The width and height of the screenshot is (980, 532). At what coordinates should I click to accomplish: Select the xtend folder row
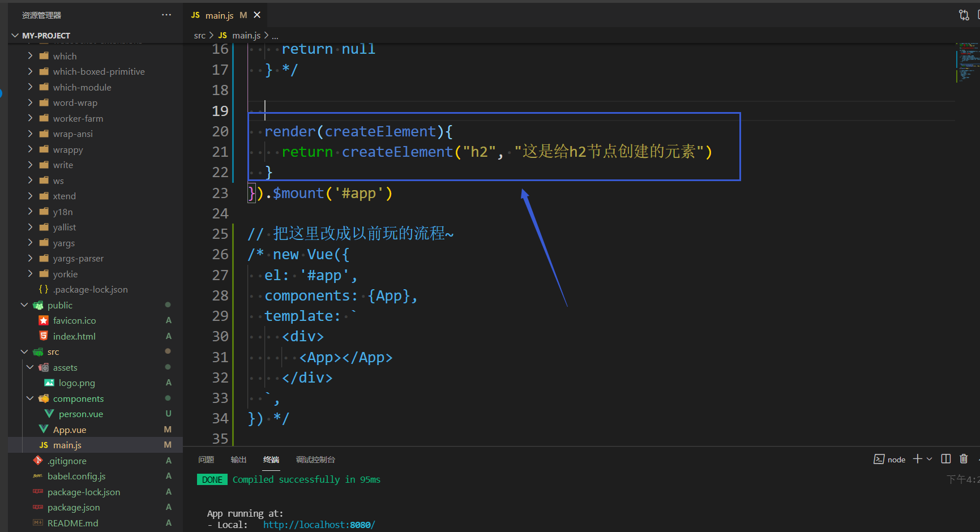[95, 196]
